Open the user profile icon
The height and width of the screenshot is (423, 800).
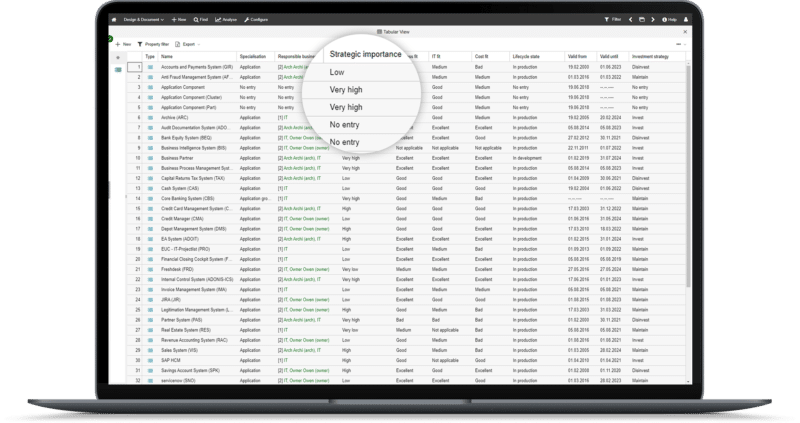click(x=686, y=19)
